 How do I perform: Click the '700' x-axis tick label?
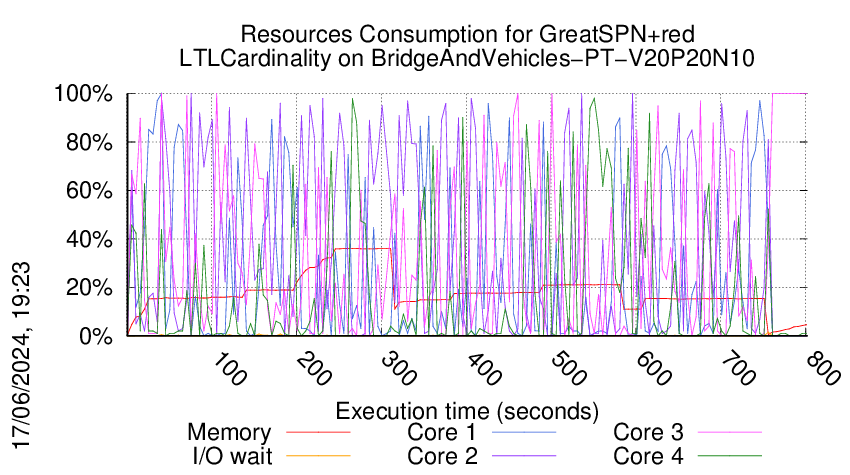coord(739,370)
